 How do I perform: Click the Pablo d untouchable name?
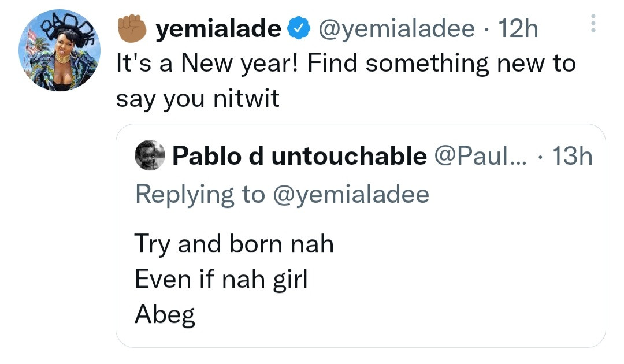299,156
